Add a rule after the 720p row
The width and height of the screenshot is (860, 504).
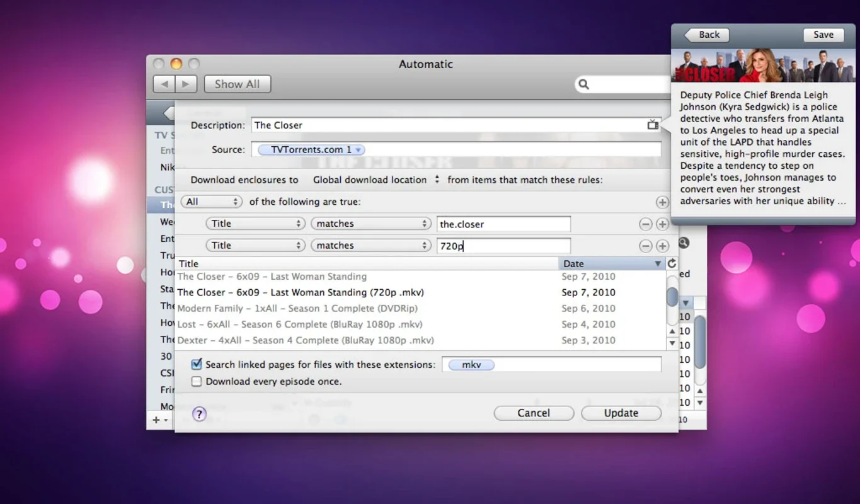pyautogui.click(x=662, y=246)
